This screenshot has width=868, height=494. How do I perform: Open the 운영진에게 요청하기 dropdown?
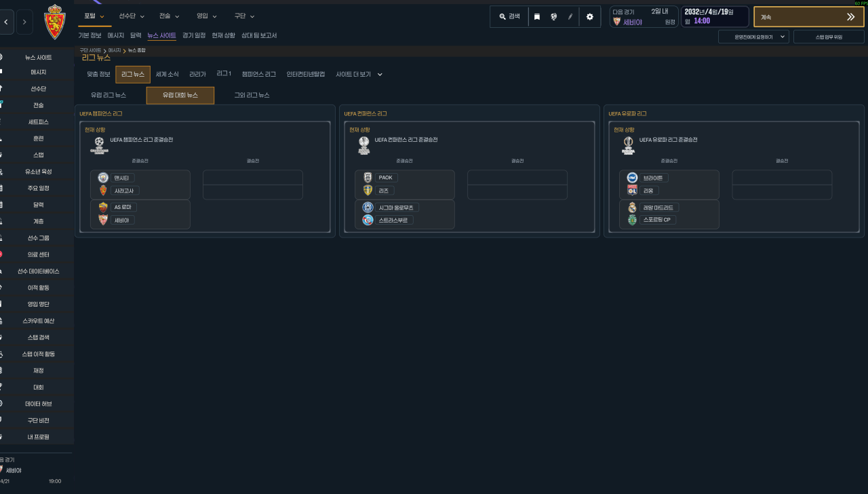[753, 37]
